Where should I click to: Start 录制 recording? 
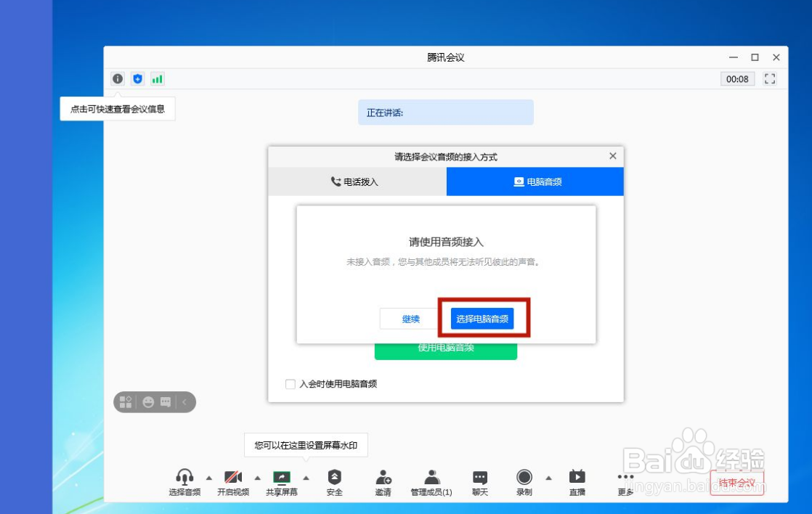tap(524, 482)
